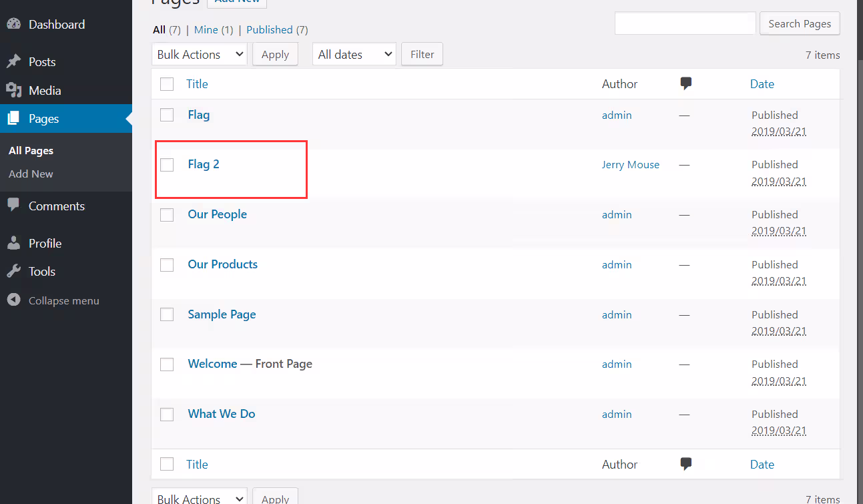This screenshot has width=863, height=504.
Task: Click the Jerry Mouse author link
Action: click(x=630, y=165)
